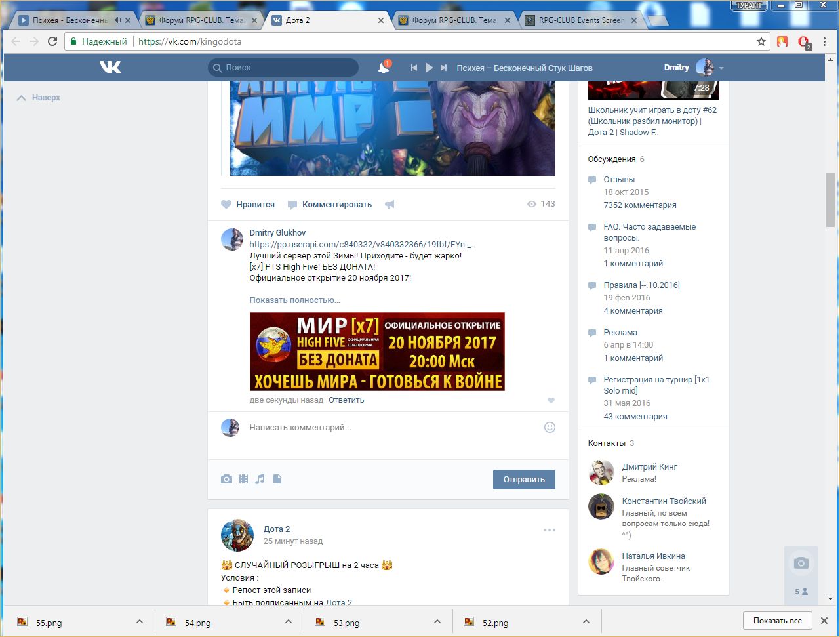The height and width of the screenshot is (637, 840).
Task: Expand options for 52.png download
Action: click(x=586, y=621)
